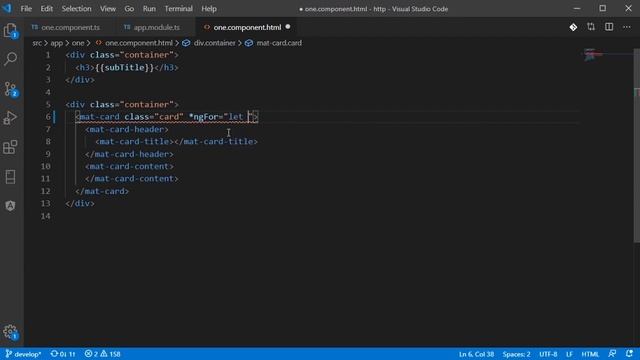Click the Open Changes compare icon

[x=591, y=27]
